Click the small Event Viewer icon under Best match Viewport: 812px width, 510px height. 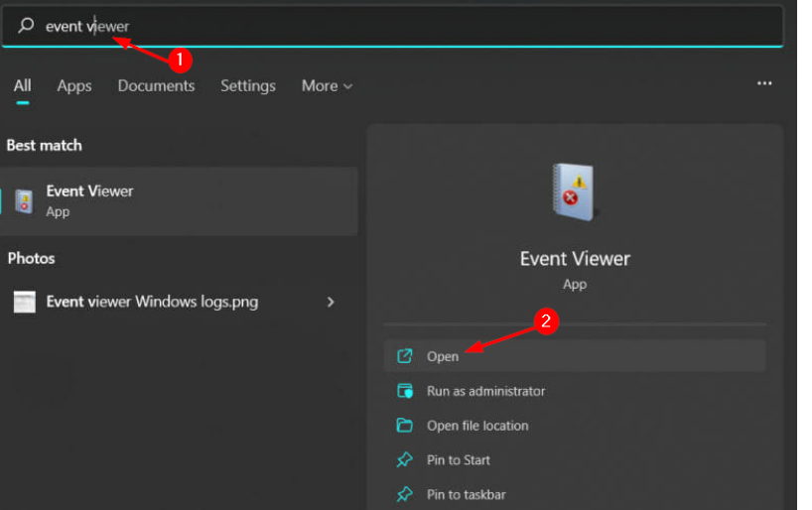click(x=24, y=200)
